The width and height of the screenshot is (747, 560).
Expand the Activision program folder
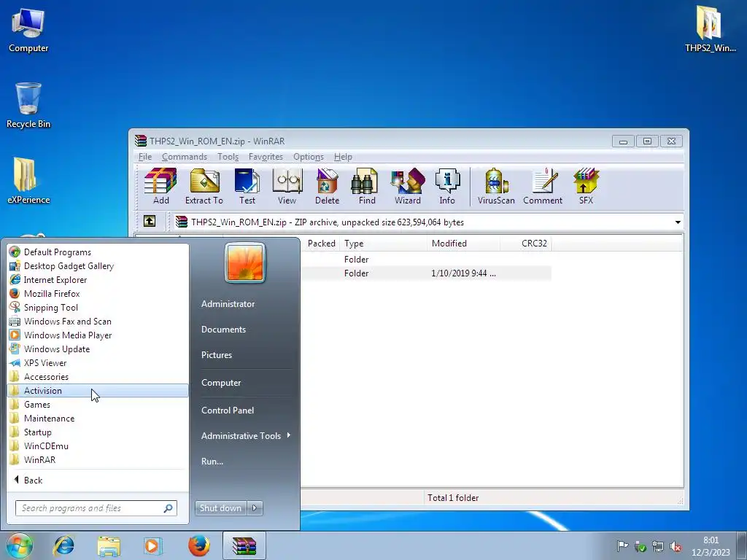coord(98,391)
